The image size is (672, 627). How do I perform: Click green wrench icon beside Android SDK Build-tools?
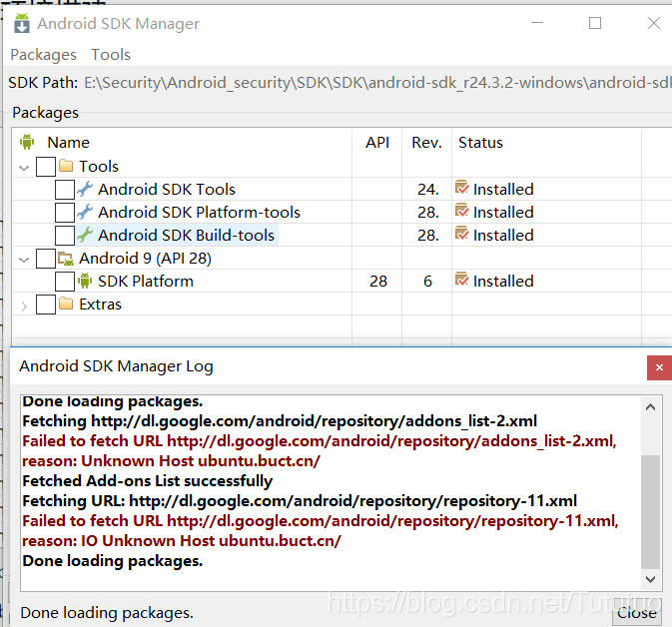(85, 235)
